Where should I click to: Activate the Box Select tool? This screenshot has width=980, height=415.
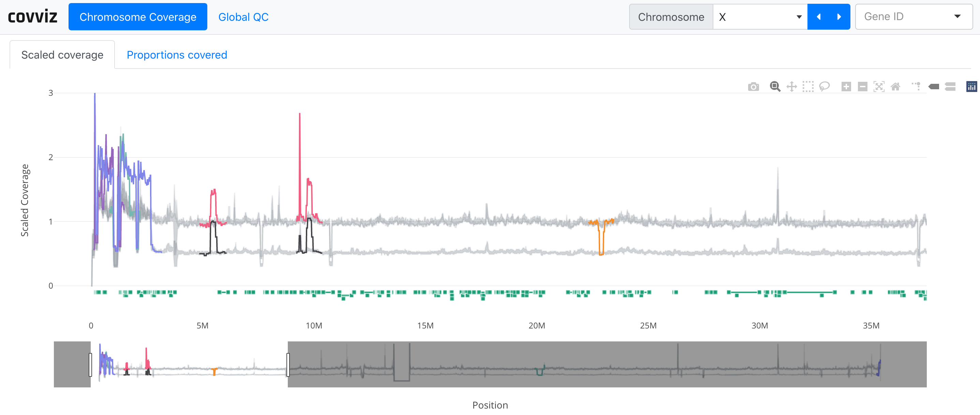(x=808, y=87)
